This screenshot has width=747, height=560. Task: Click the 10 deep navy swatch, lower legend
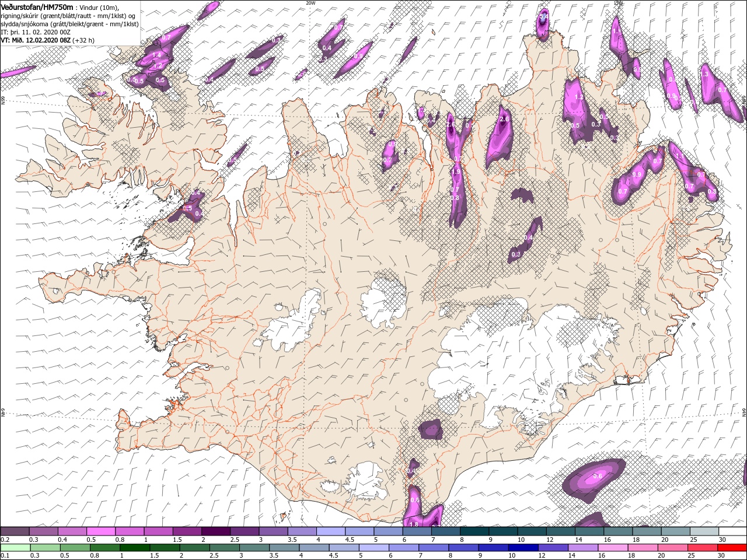pyautogui.click(x=523, y=548)
